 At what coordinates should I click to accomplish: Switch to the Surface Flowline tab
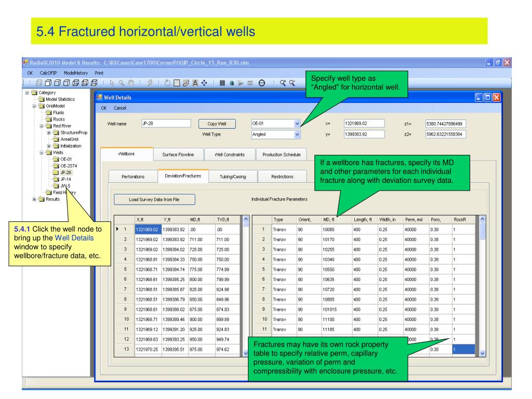coord(178,154)
